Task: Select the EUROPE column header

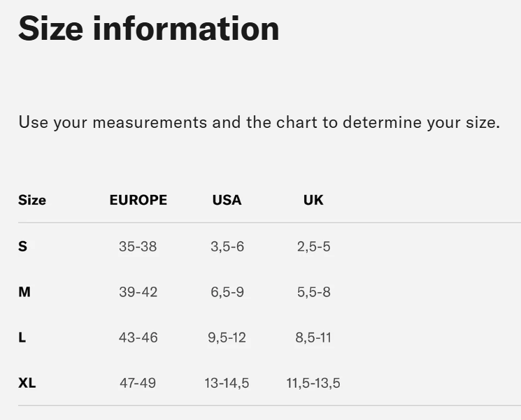Action: (138, 200)
